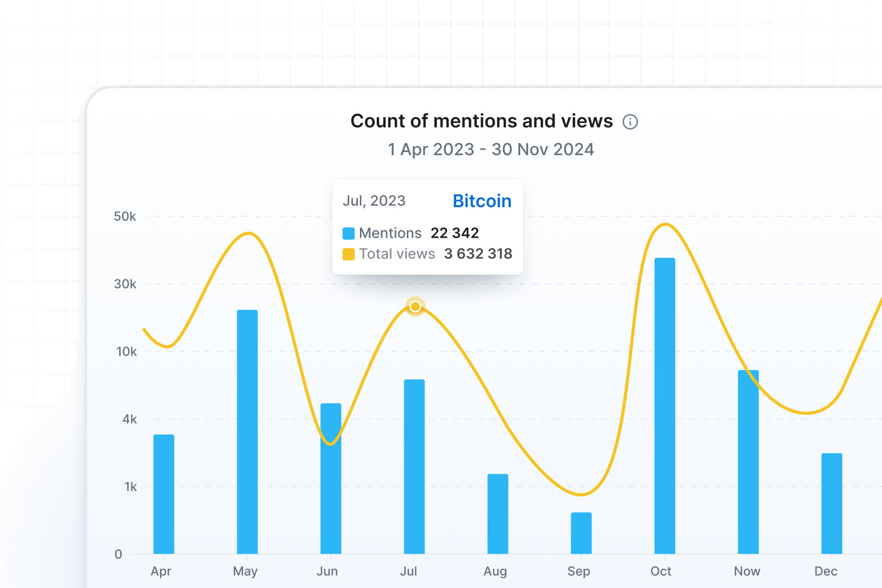Click the May mentions bar

click(247, 432)
